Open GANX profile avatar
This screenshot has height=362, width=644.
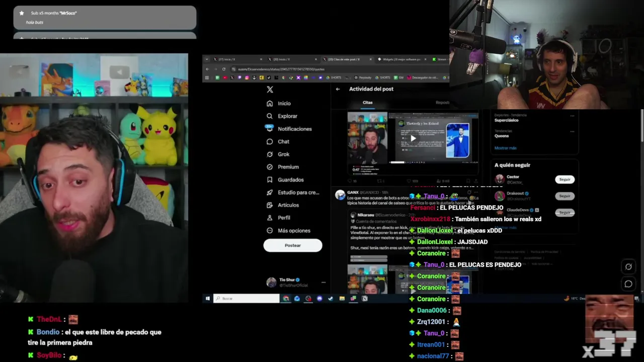pos(341,195)
